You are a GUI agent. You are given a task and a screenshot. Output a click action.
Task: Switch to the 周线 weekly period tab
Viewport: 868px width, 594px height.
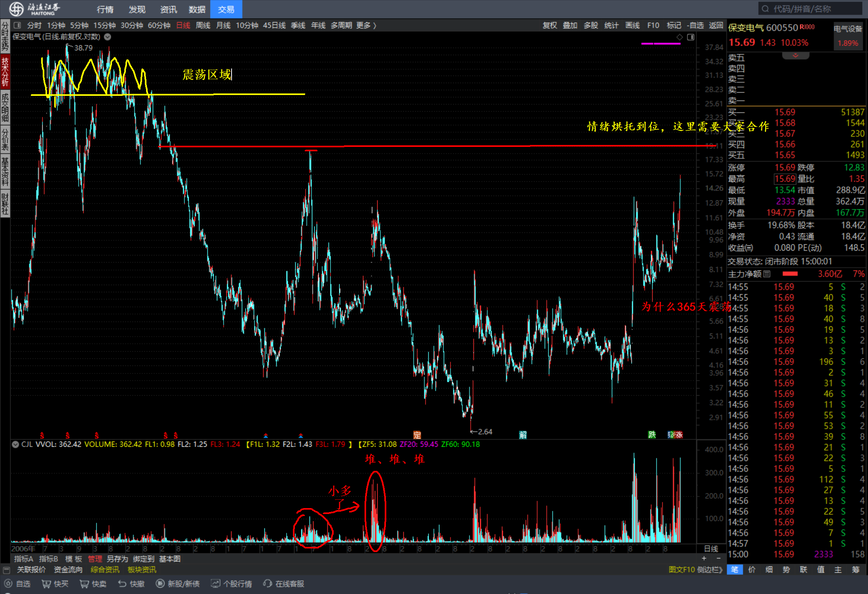point(203,25)
